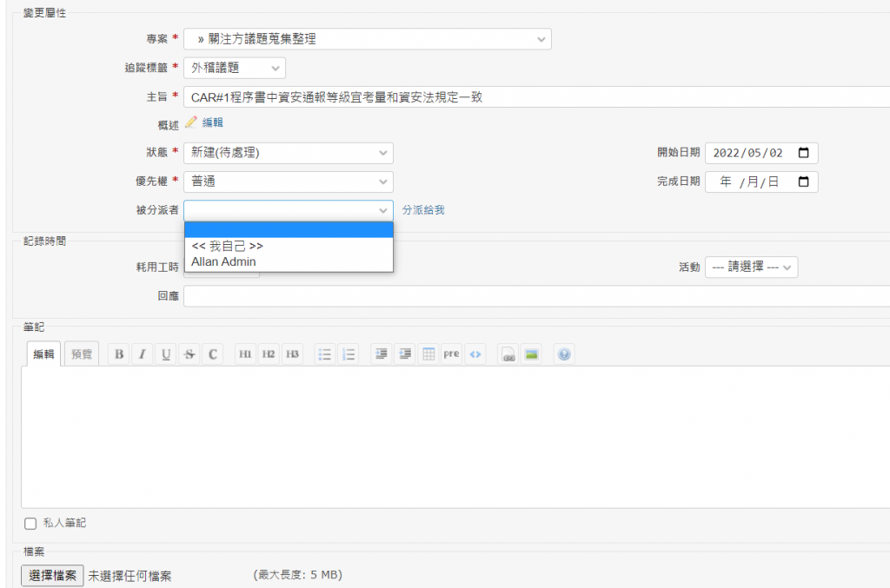
Task: Insert preformatted text with pre button
Action: click(451, 353)
